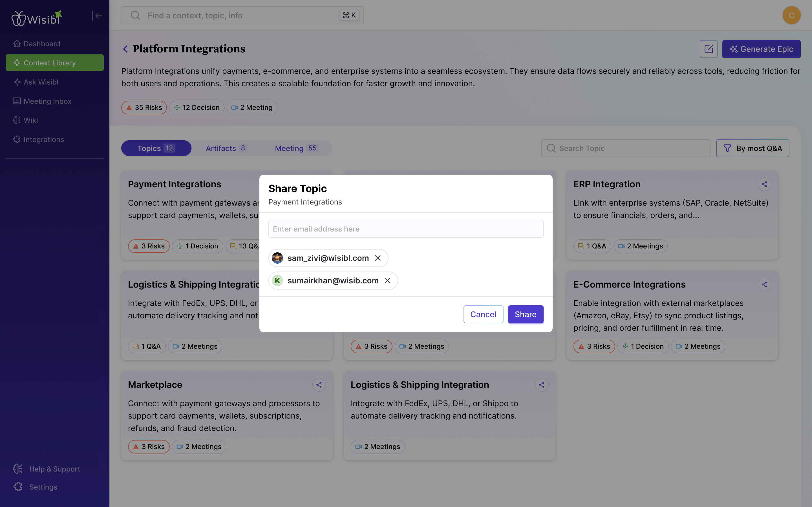Open the user avatar in top right
Screen dimensions: 812x507
click(791, 15)
